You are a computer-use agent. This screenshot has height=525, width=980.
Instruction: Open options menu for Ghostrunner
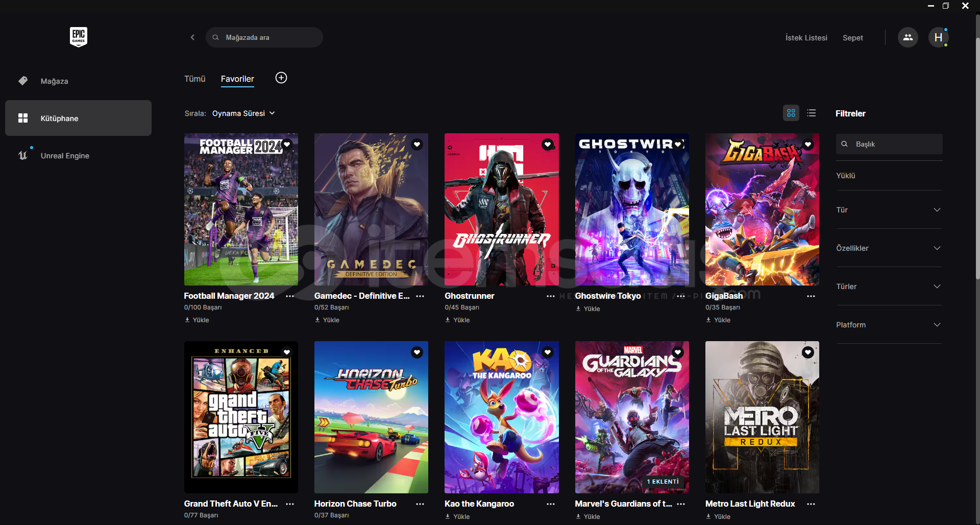[550, 296]
